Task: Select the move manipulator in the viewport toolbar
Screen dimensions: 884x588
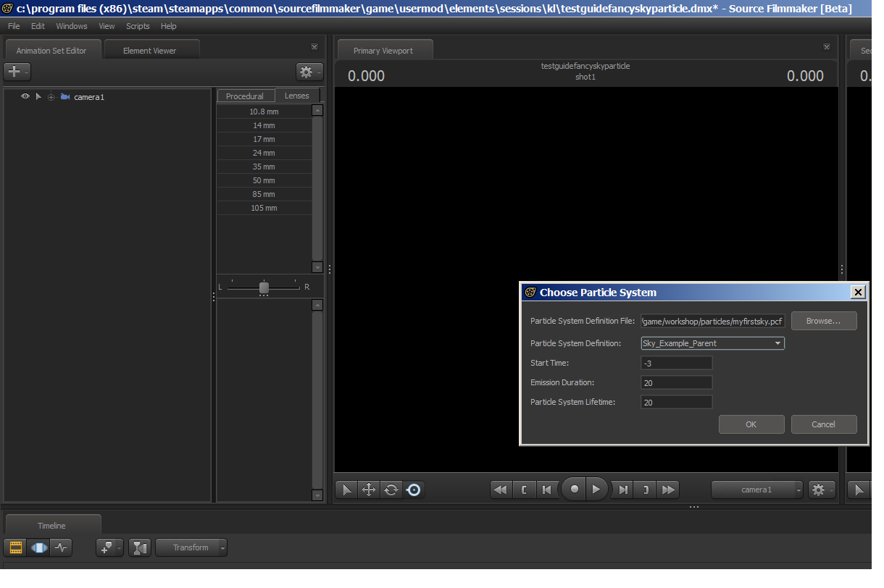Action: pos(368,490)
